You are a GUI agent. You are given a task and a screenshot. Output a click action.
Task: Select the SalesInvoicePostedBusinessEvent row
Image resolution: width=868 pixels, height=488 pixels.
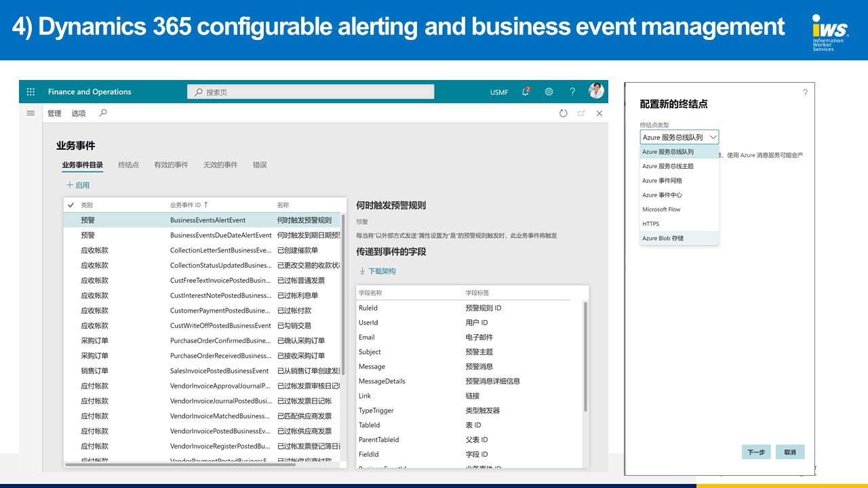point(202,371)
